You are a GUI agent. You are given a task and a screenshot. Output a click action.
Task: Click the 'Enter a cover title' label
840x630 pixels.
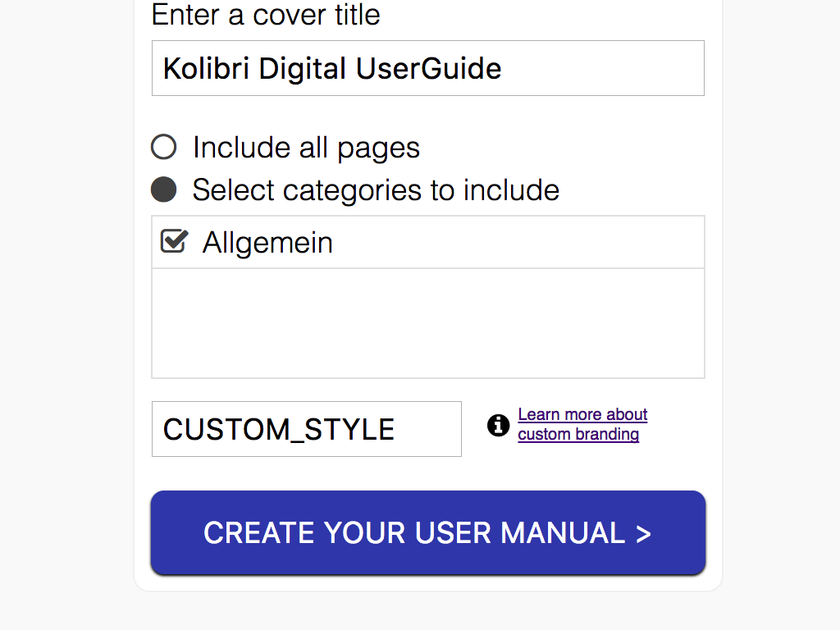pyautogui.click(x=266, y=15)
